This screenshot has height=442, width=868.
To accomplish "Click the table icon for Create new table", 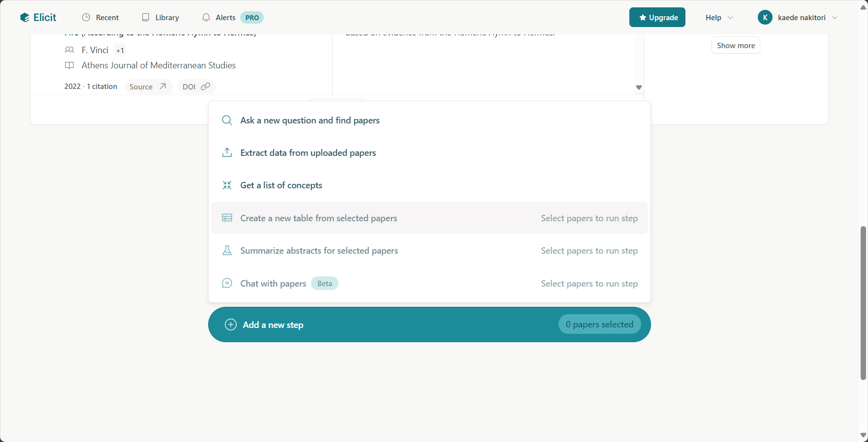I will [227, 218].
